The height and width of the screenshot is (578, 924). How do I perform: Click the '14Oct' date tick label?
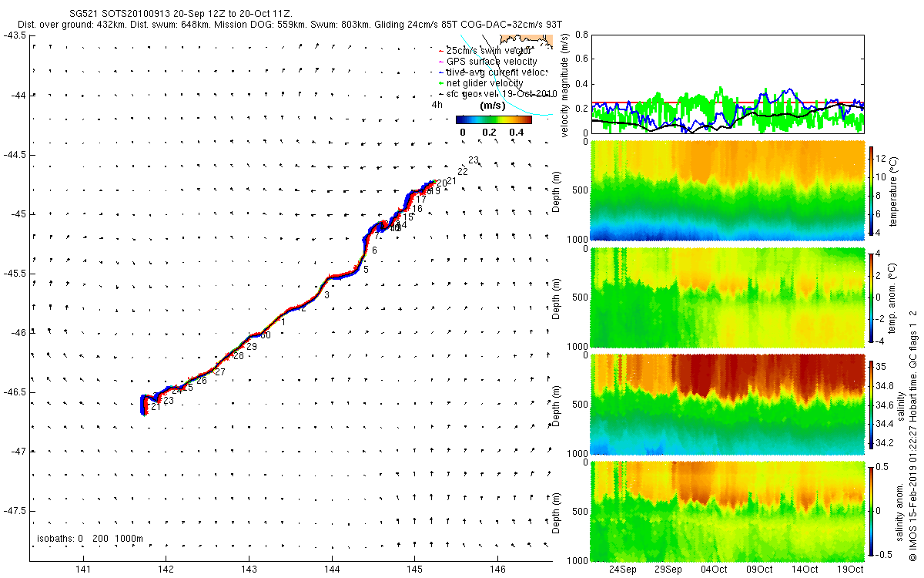[805, 570]
